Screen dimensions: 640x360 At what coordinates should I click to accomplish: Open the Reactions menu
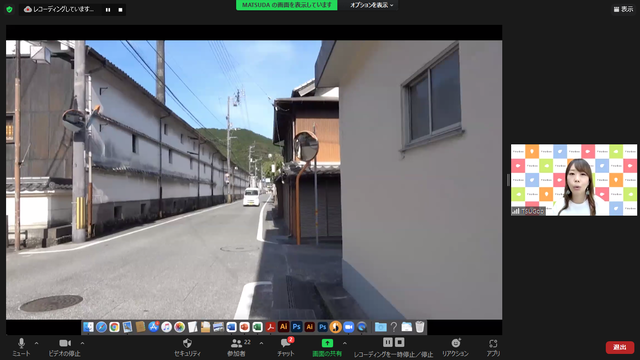[456, 347]
